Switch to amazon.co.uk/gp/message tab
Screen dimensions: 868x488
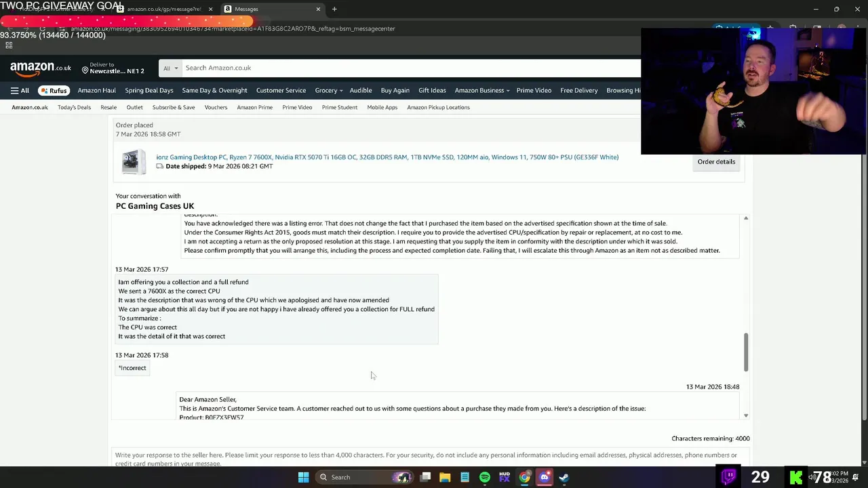pyautogui.click(x=165, y=9)
